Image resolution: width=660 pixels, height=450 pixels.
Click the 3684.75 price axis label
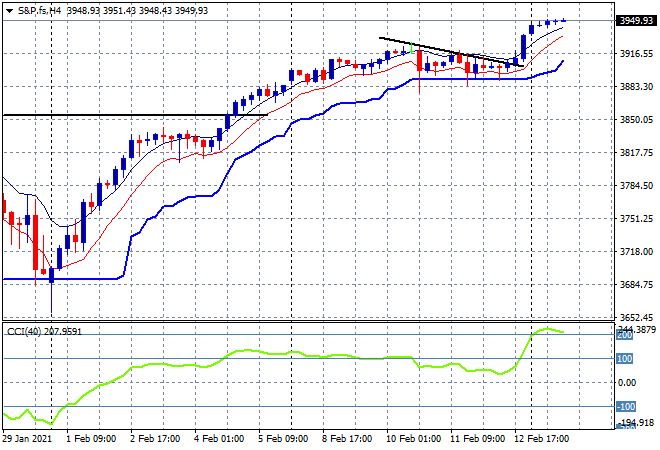coord(632,285)
